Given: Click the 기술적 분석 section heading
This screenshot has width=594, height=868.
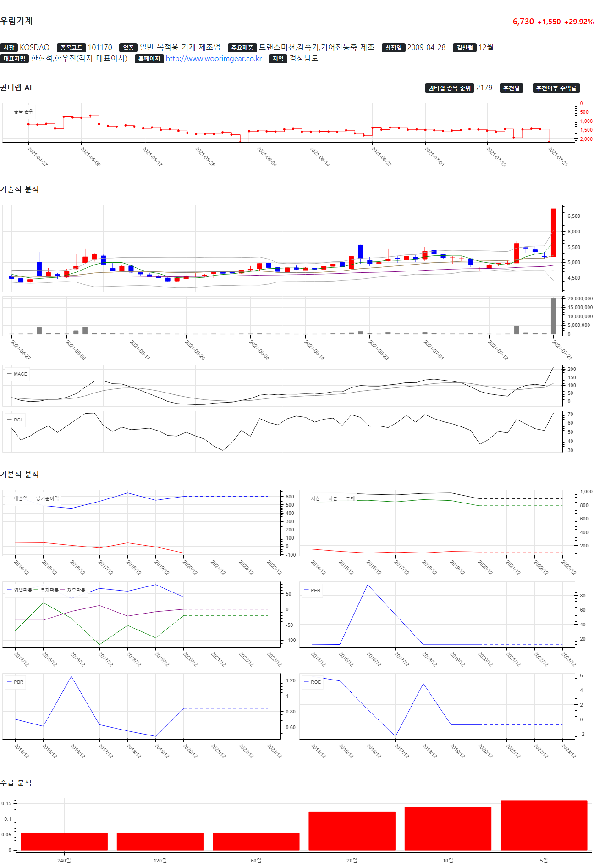Looking at the screenshot, I should click(19, 189).
